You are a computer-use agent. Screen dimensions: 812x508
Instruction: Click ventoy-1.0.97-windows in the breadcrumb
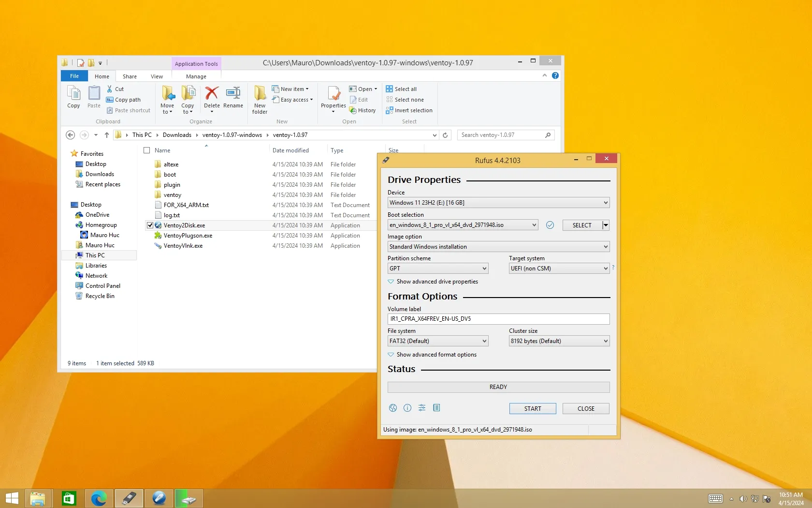[232, 135]
